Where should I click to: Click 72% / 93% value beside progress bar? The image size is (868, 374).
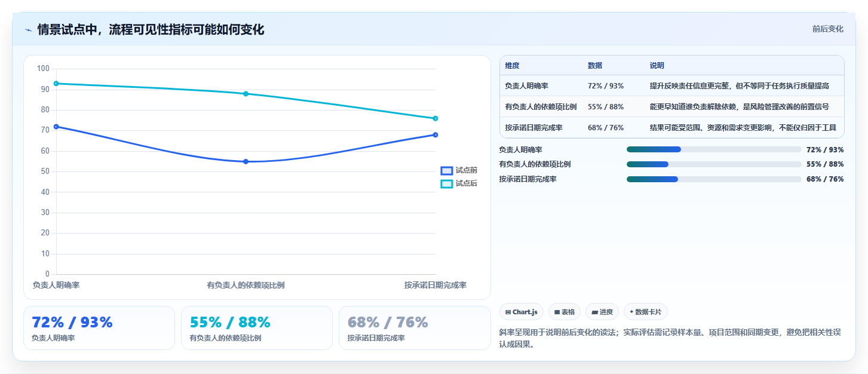click(x=825, y=150)
